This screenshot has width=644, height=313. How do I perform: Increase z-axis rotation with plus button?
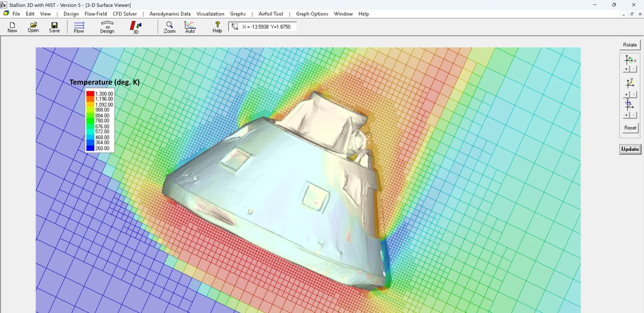tap(626, 115)
